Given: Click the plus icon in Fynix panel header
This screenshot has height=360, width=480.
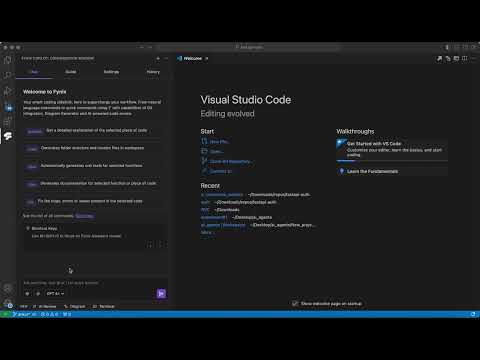Looking at the screenshot, I should tap(158, 59).
